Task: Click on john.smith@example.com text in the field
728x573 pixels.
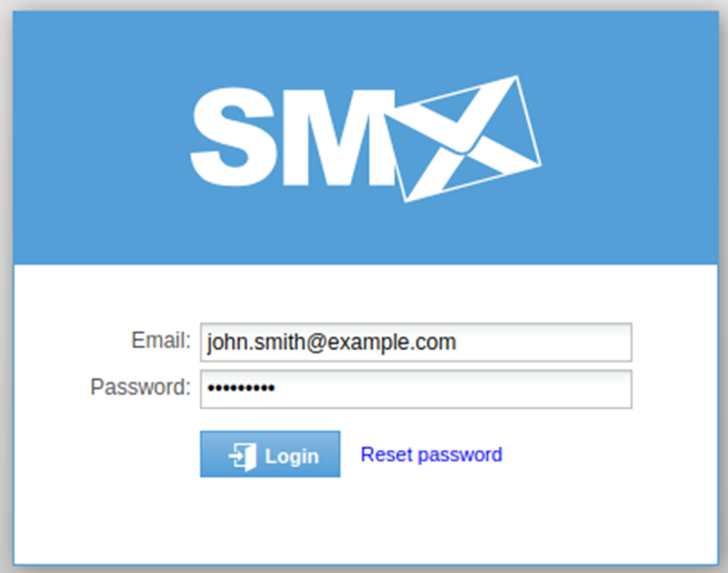Action: pyautogui.click(x=331, y=342)
